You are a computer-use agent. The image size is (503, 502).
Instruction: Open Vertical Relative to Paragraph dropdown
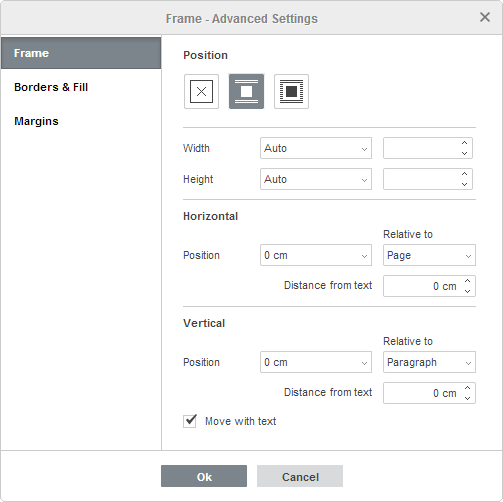[x=429, y=362]
